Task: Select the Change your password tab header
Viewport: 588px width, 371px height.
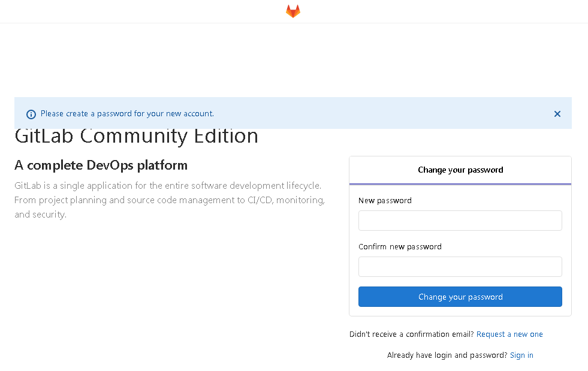Action: (x=460, y=170)
